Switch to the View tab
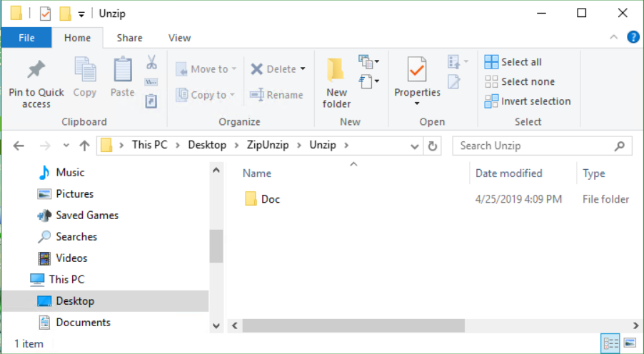 179,38
